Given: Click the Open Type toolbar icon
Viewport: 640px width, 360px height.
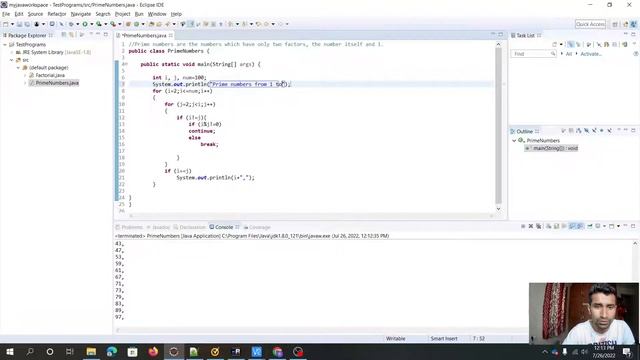Looking at the screenshot, I should tap(151, 24).
